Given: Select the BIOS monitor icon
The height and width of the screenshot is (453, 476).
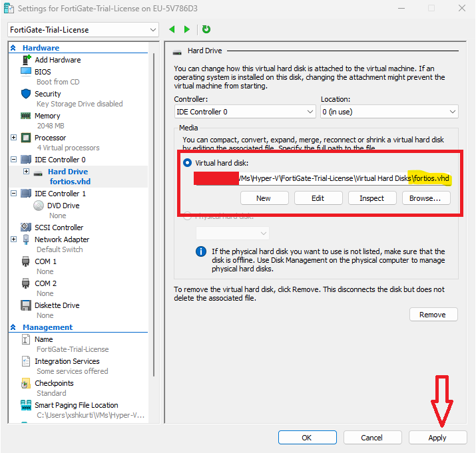Looking at the screenshot, I should click(26, 72).
